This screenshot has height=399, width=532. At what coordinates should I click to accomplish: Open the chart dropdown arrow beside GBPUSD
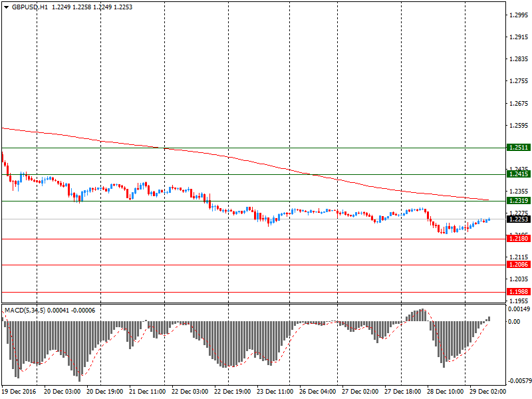coord(6,7)
